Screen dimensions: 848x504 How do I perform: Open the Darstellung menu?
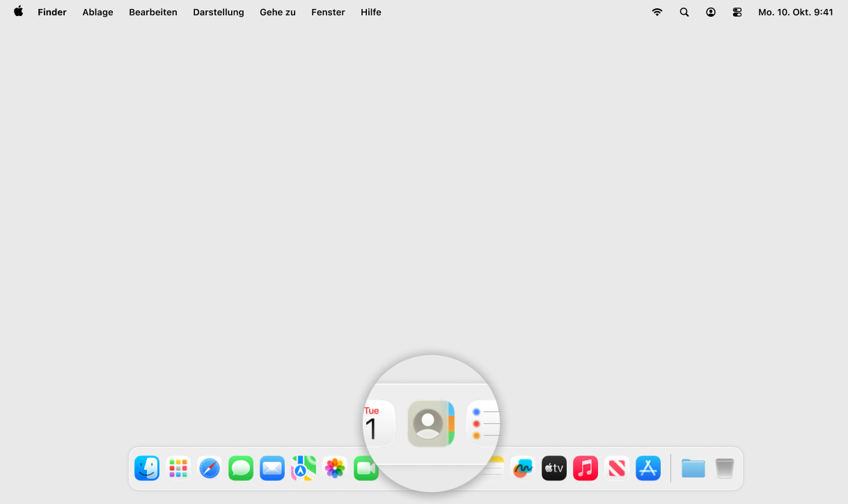tap(219, 13)
